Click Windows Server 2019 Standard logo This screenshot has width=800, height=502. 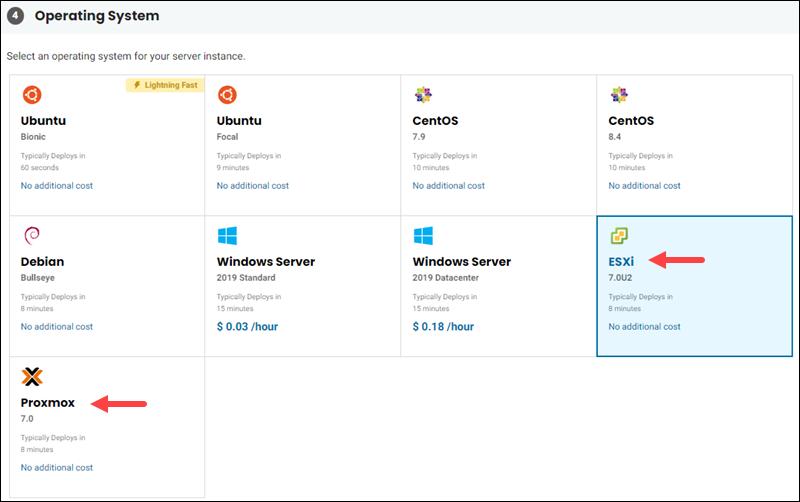coord(227,236)
